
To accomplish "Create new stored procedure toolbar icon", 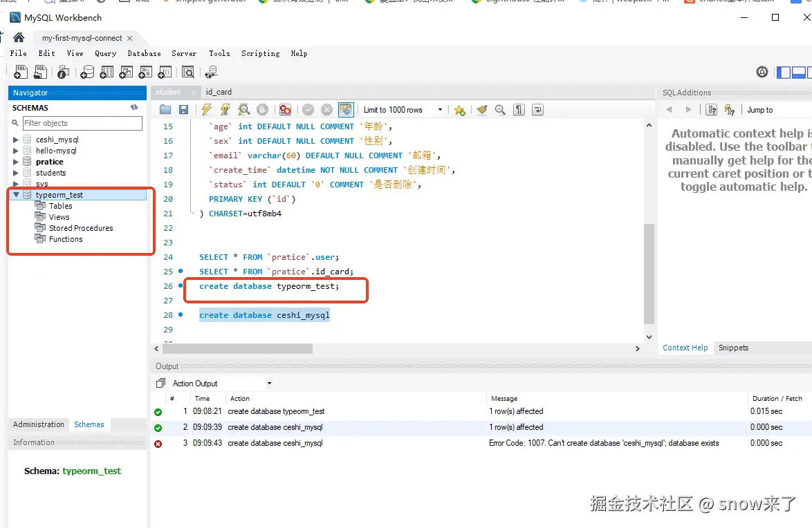I will click(145, 72).
